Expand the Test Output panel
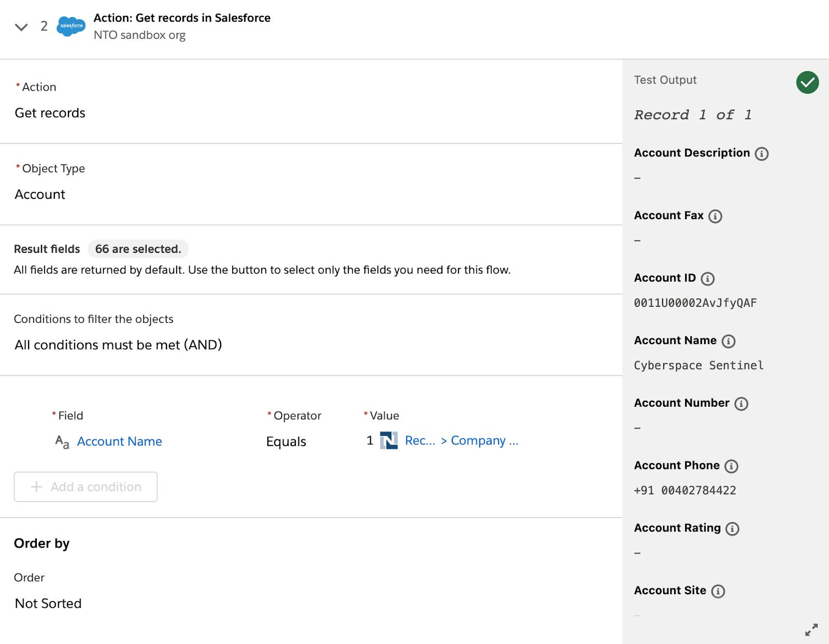The width and height of the screenshot is (829, 644). click(x=811, y=629)
